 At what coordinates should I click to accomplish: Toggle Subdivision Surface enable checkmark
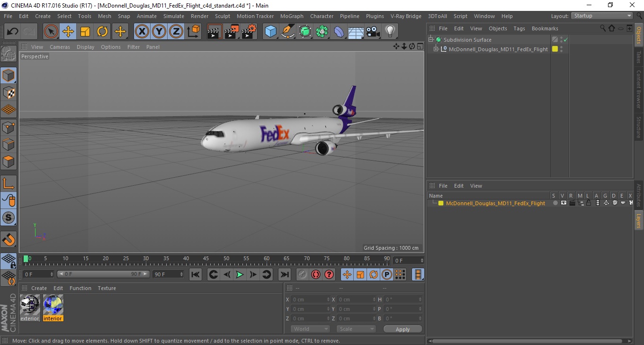pyautogui.click(x=565, y=40)
